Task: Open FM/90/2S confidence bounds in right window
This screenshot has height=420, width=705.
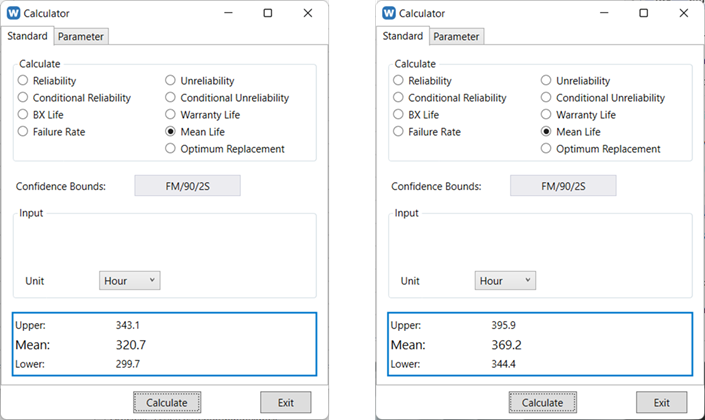Action: coord(563,186)
